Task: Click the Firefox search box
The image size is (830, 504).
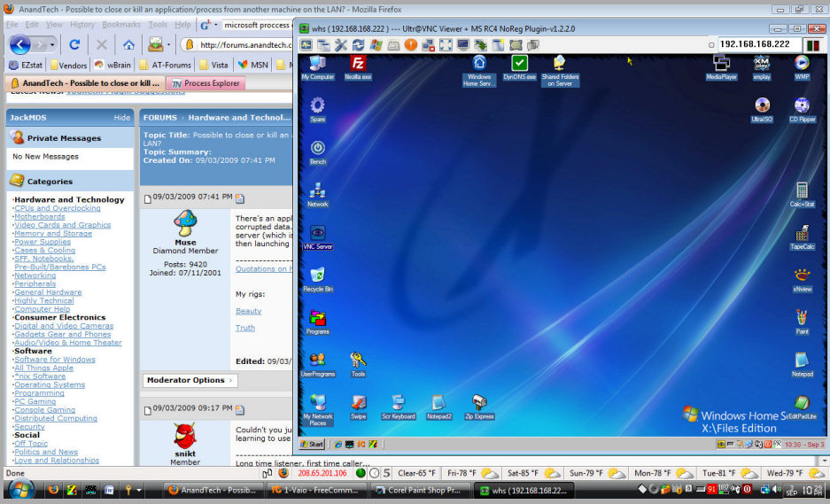Action: 257,25
